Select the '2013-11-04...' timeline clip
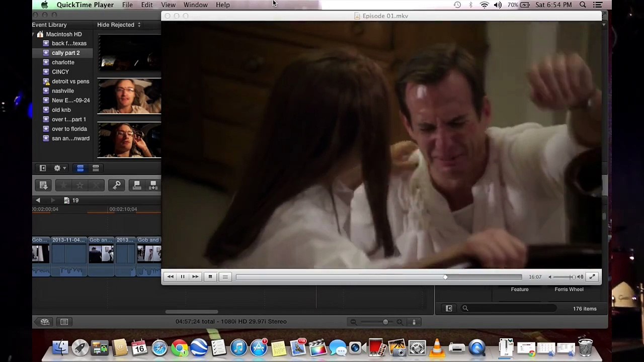644x362 pixels. (69, 257)
